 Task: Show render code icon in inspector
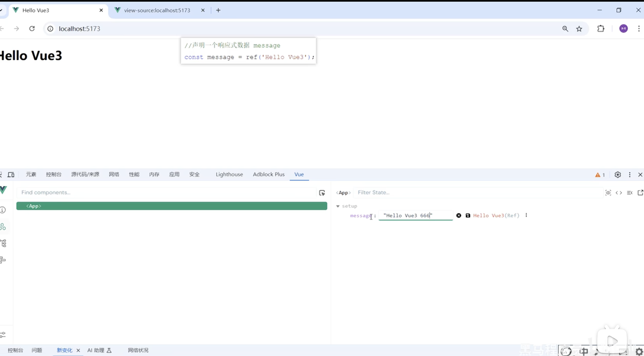pos(619,193)
